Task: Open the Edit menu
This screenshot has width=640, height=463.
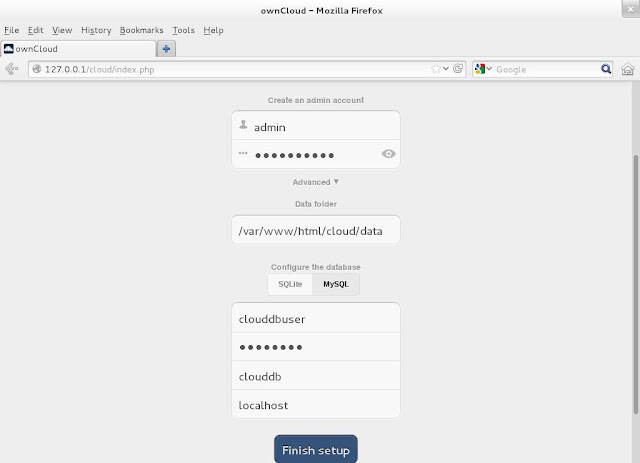Action: (36, 30)
